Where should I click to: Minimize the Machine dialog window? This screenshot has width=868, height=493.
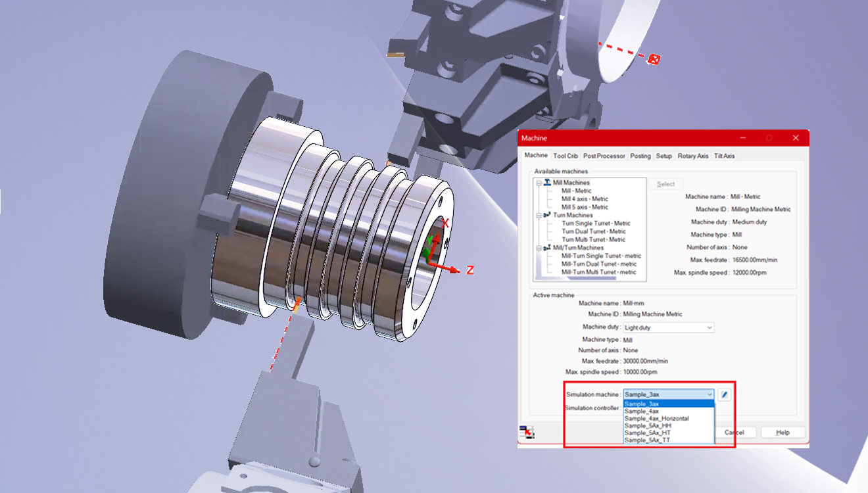pyautogui.click(x=743, y=138)
